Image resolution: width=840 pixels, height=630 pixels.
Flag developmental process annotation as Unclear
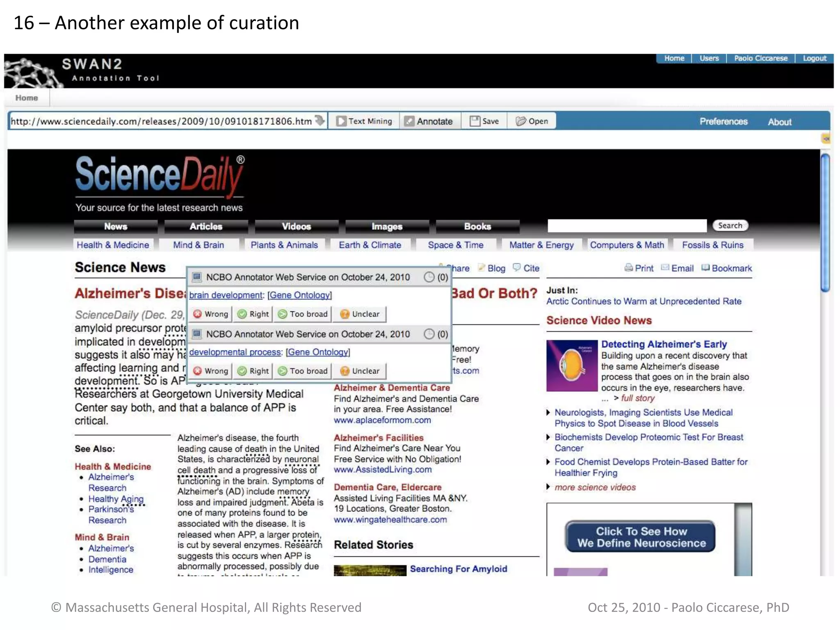click(359, 371)
